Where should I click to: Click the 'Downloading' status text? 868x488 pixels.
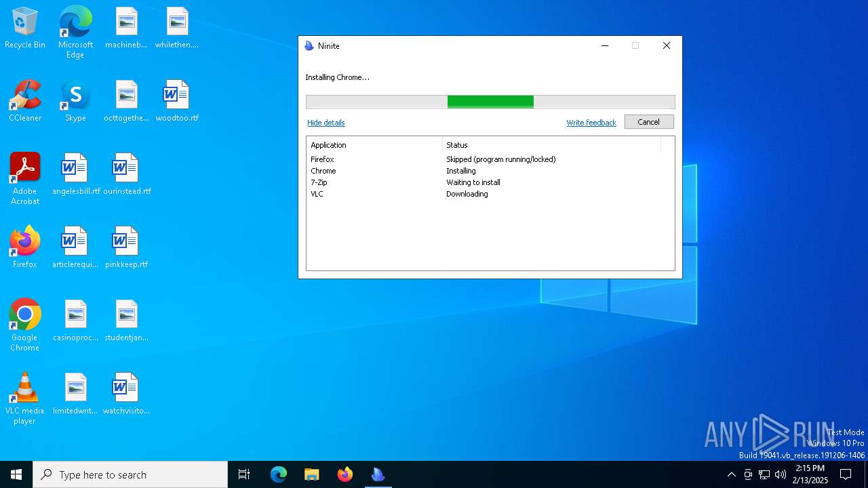click(x=467, y=194)
